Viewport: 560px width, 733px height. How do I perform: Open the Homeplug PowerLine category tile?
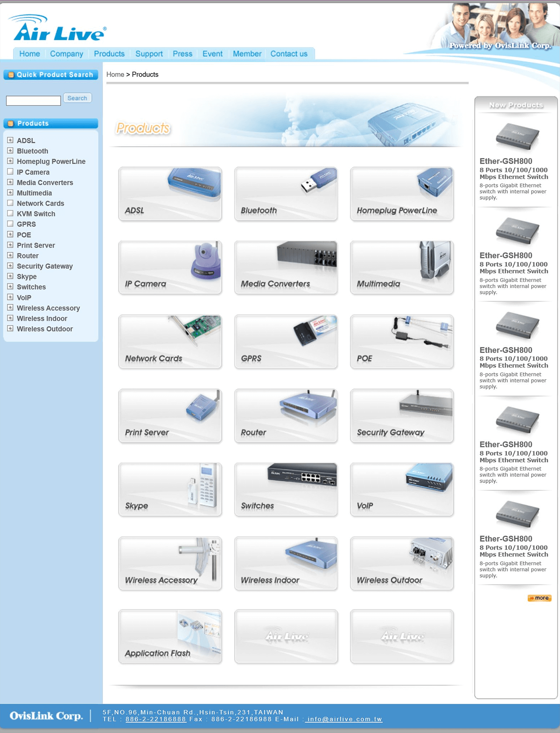402,194
